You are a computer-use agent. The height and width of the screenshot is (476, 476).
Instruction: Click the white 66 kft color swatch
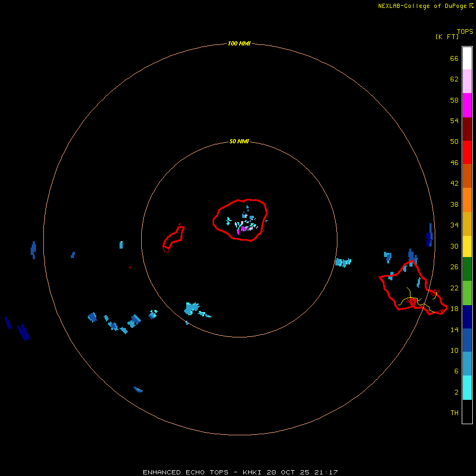[467, 58]
